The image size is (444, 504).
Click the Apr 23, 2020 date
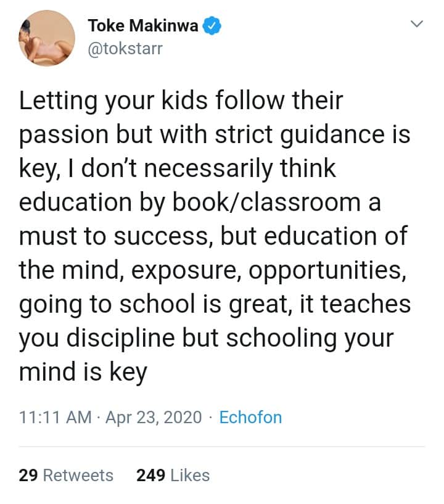[x=154, y=418]
